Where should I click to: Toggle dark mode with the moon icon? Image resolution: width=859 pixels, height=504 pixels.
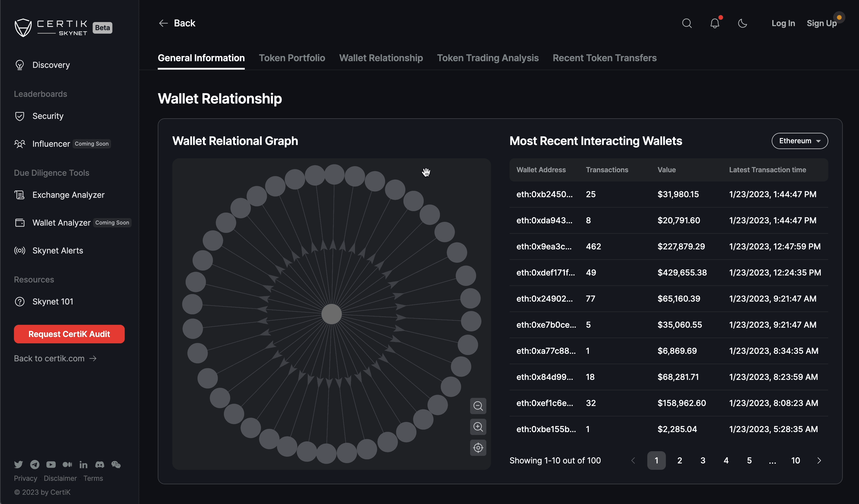[743, 23]
